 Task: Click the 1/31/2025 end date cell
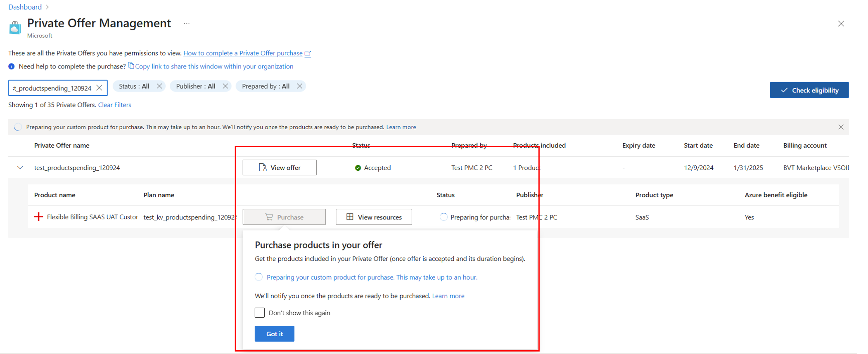click(748, 168)
